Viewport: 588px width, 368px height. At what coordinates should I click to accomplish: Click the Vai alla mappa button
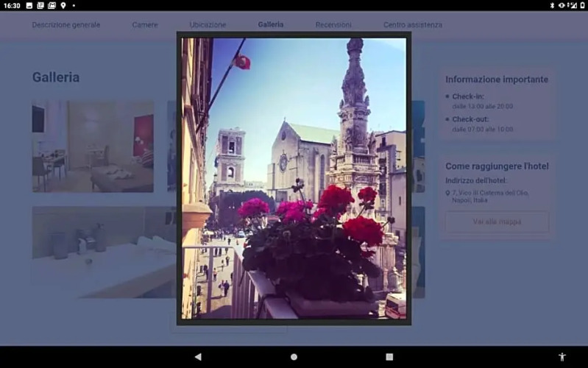click(x=497, y=222)
